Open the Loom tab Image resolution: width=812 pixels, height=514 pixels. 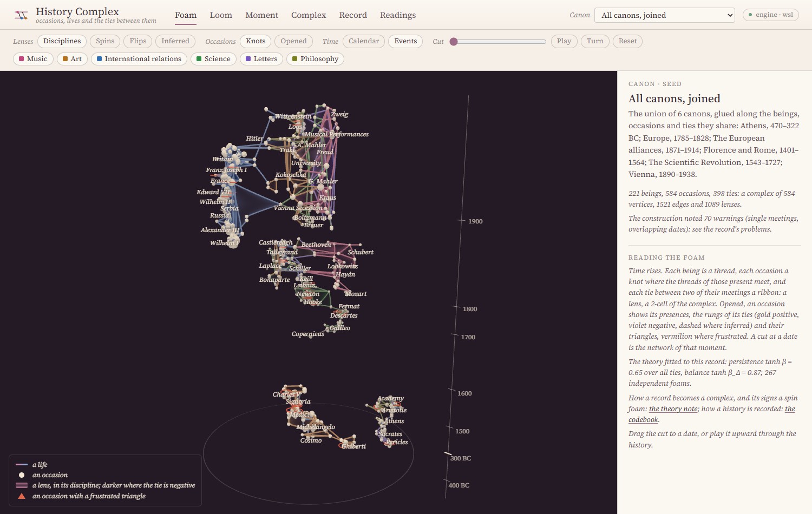click(221, 15)
